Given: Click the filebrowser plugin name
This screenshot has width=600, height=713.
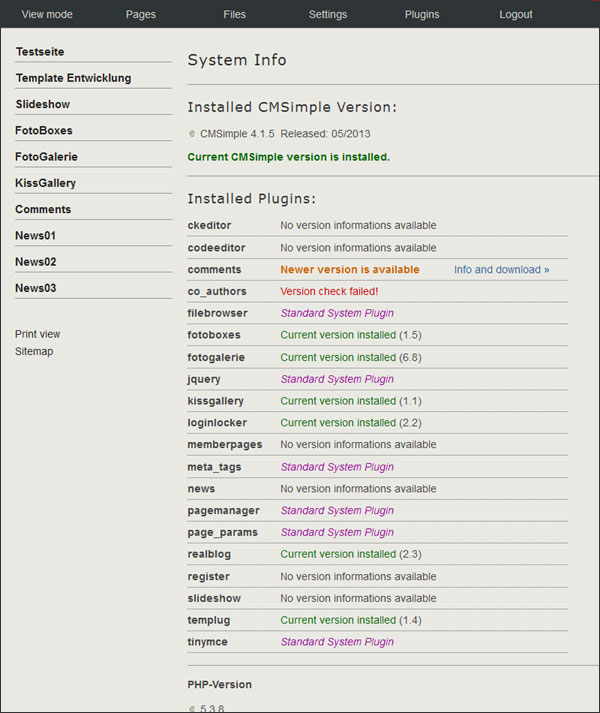Looking at the screenshot, I should pos(217,313).
